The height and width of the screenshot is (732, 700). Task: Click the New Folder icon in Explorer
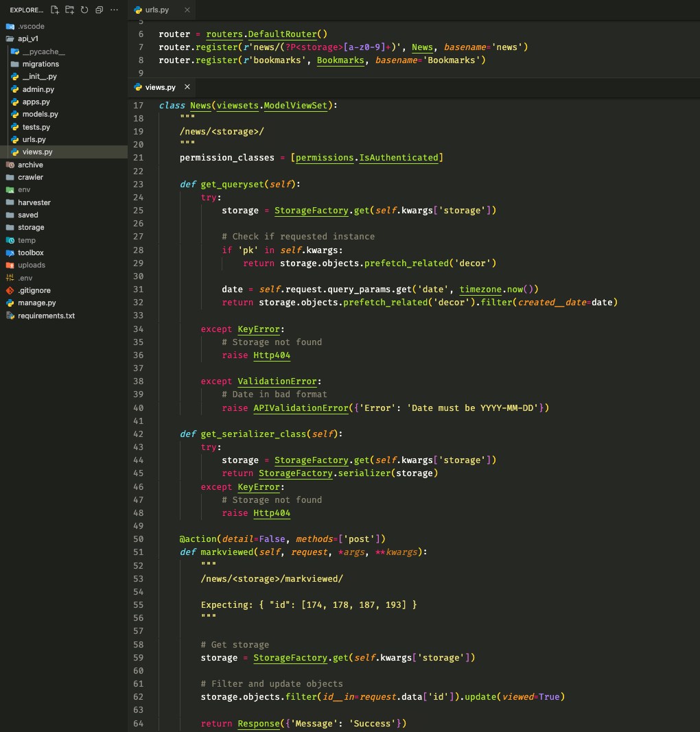point(69,10)
